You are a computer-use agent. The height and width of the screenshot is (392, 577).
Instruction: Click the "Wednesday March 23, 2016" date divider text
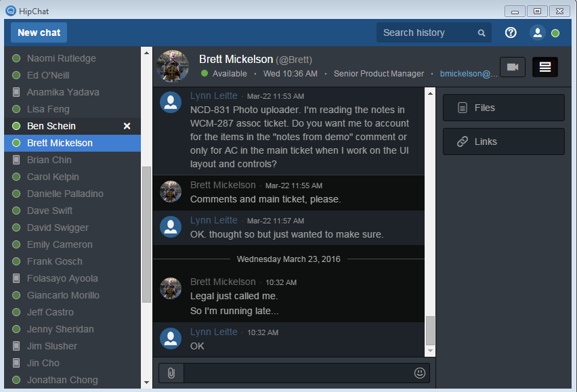tap(288, 259)
